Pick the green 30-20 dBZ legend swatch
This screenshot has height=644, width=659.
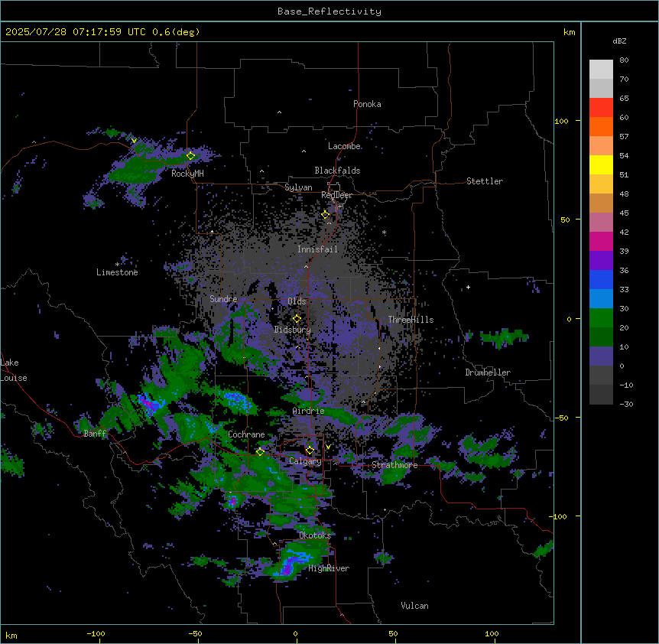pos(601,318)
